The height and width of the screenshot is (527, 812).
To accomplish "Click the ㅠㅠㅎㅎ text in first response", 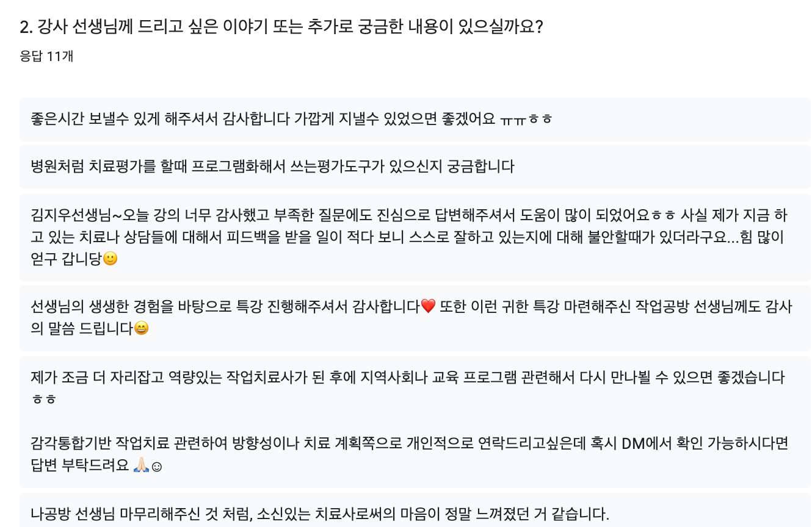I will (x=526, y=119).
